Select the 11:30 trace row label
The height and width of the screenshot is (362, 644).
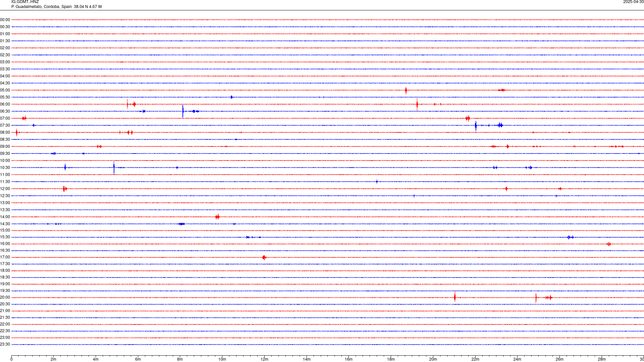(x=5, y=182)
